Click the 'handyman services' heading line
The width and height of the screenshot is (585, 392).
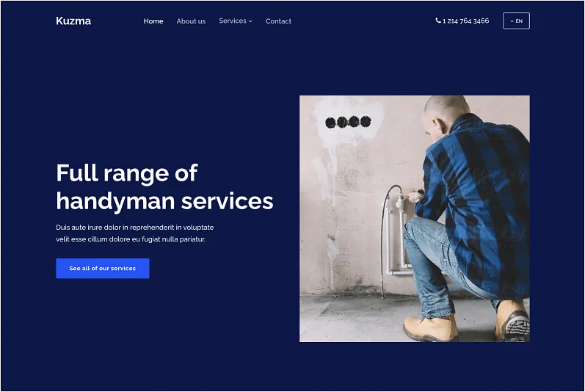tap(164, 201)
